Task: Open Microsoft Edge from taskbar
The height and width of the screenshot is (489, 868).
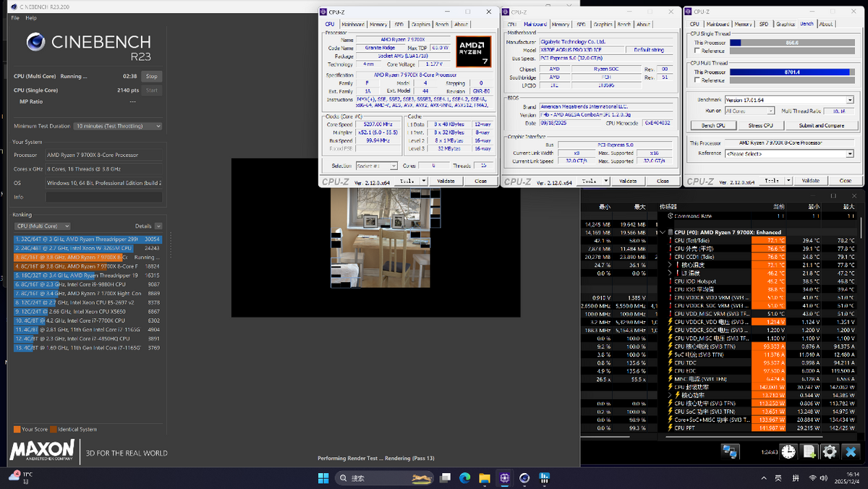Action: (x=465, y=478)
